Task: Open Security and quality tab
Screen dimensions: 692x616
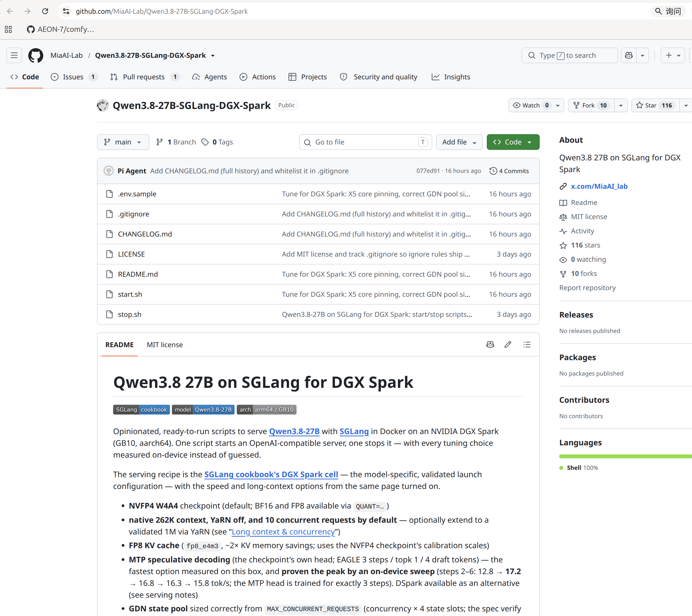Action: point(379,77)
